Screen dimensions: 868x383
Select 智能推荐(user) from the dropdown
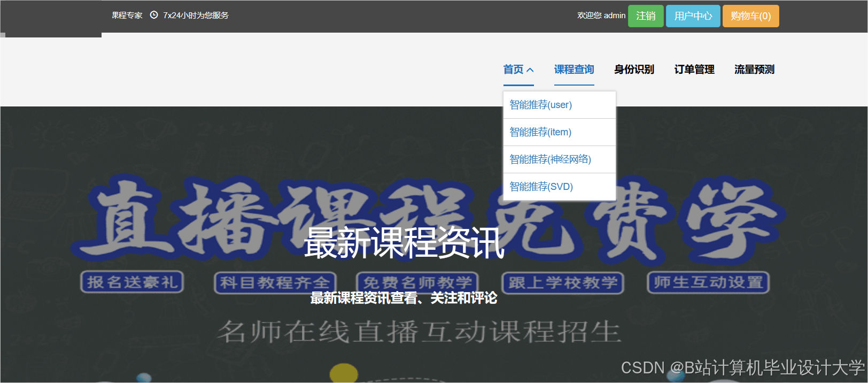(x=560, y=105)
